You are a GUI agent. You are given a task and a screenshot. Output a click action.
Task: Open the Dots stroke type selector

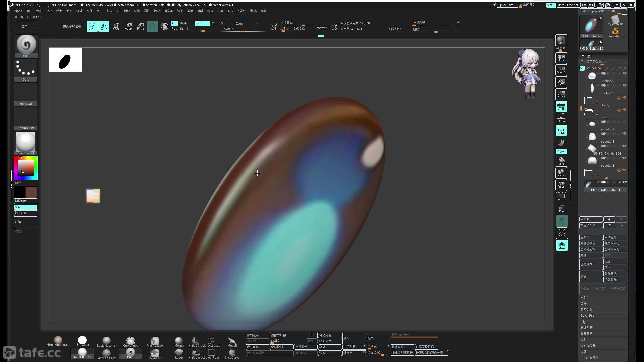26,70
